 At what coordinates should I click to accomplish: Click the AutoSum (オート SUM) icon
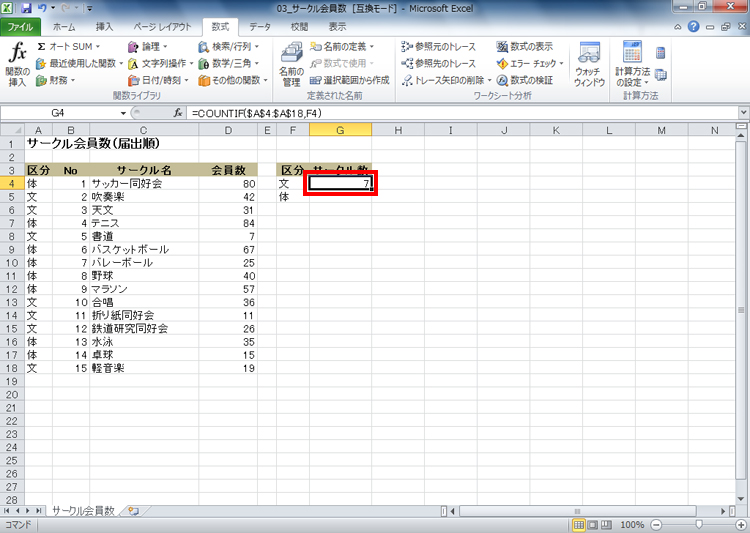42,46
